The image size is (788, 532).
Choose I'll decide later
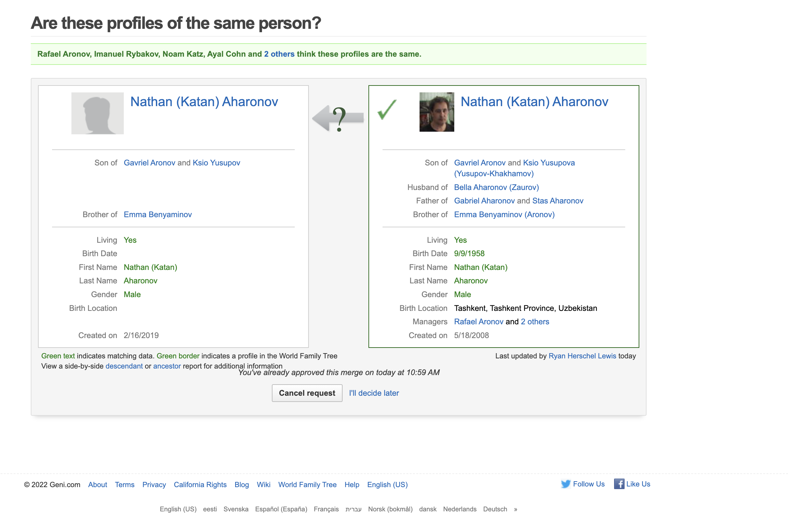pos(374,393)
